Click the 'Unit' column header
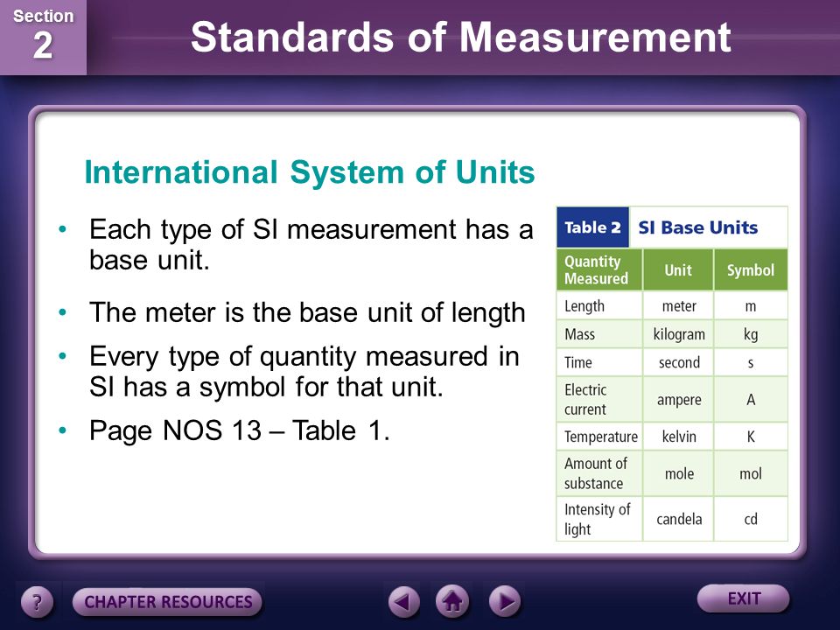Screen dimensions: 840x630 pos(678,269)
